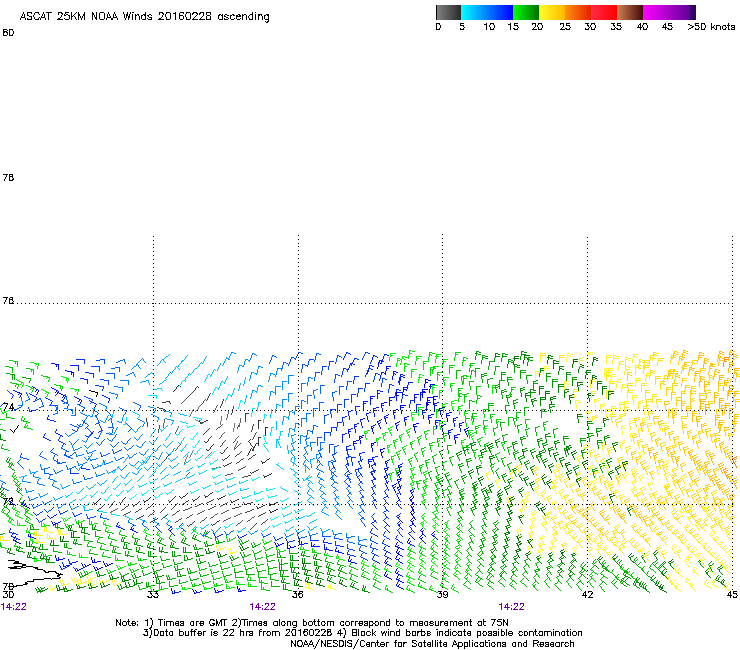Click the chart title 'ASCAT 25KM NOAA Winds 20160228 ascending'
The width and height of the screenshot is (740, 650).
tap(144, 17)
